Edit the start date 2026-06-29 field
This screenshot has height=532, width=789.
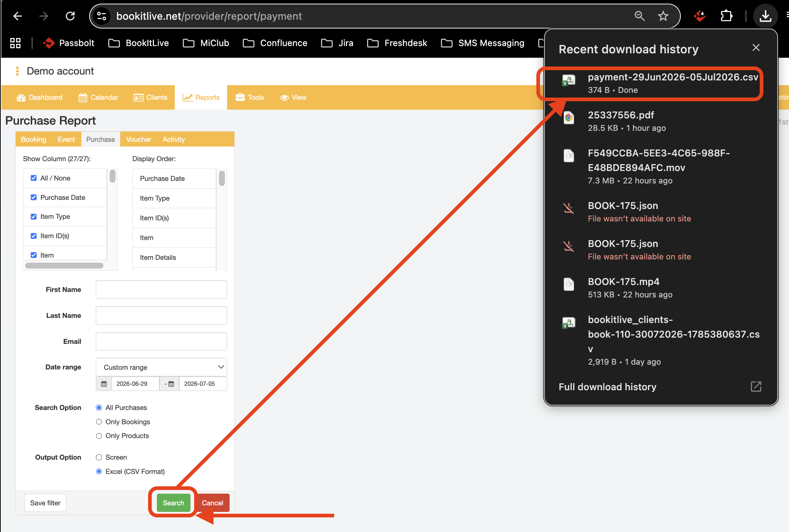pos(135,384)
